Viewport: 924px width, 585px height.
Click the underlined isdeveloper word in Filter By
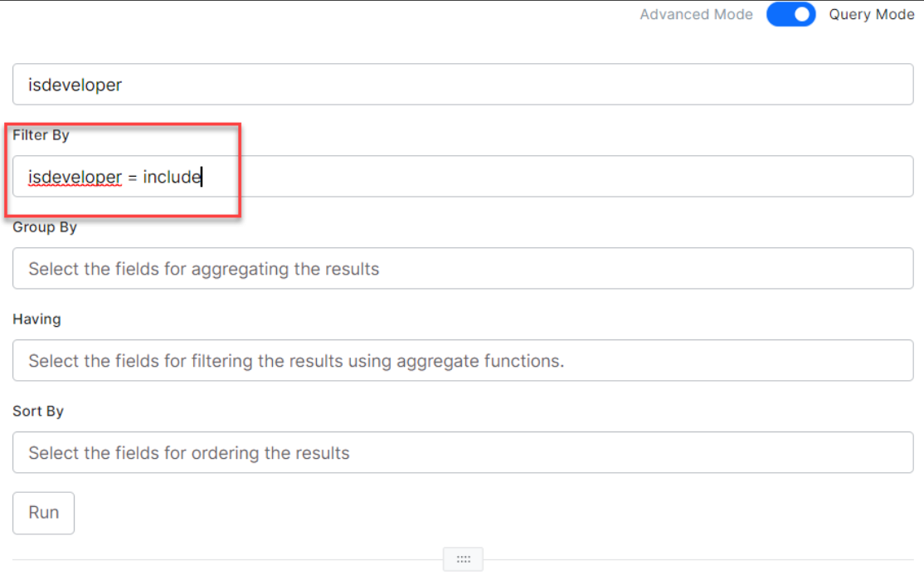75,177
